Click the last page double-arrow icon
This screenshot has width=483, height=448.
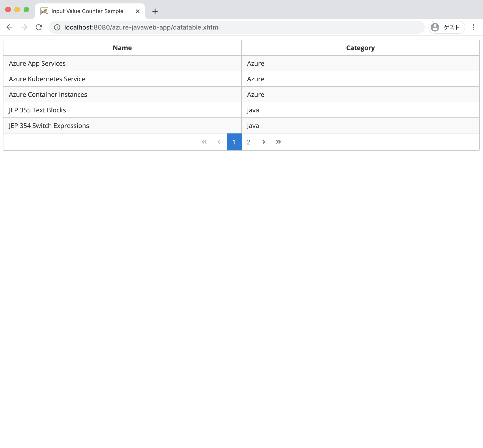pos(278,142)
